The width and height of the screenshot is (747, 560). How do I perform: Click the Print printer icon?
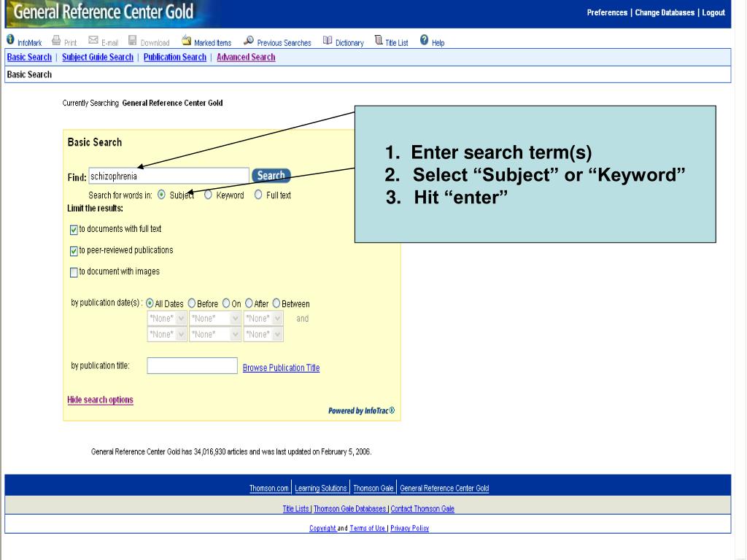click(56, 40)
